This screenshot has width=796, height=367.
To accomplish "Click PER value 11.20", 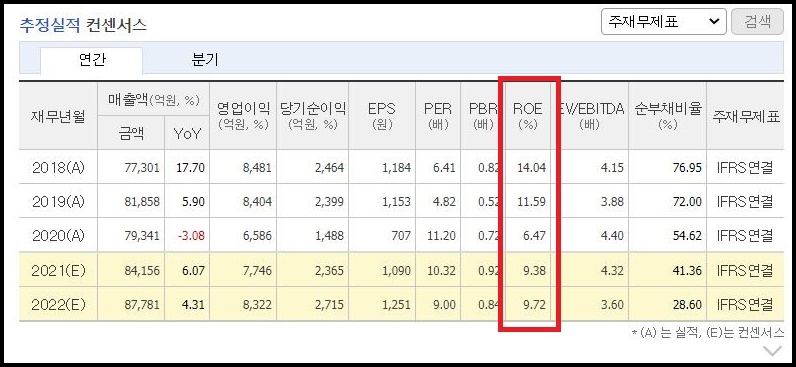I will (441, 236).
